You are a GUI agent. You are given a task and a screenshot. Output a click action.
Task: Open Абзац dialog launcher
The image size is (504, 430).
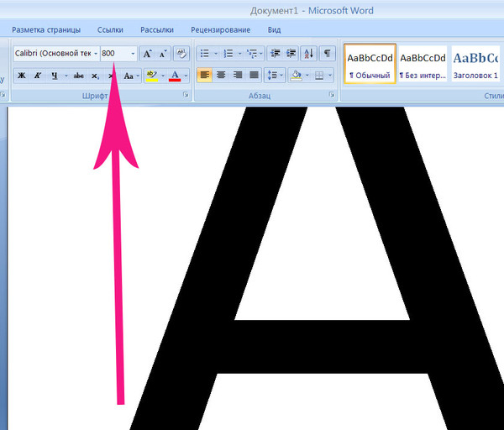click(x=332, y=95)
